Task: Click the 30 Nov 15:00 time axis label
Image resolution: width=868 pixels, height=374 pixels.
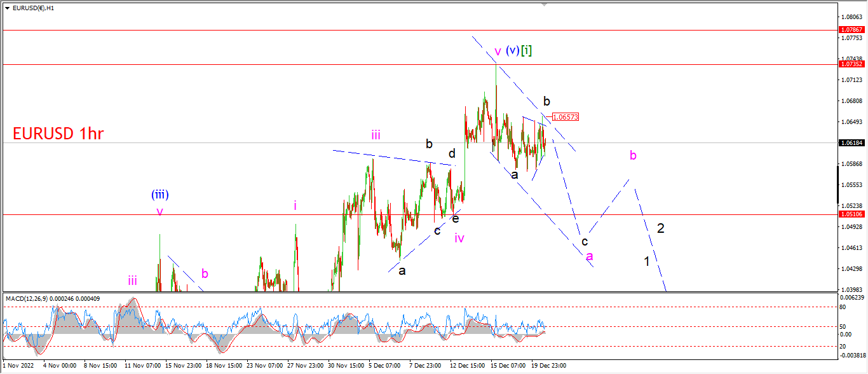Action: [346, 366]
